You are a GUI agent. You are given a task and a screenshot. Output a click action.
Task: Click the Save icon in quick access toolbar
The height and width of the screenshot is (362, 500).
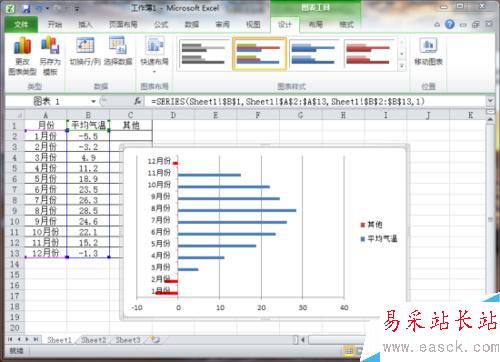pos(26,8)
